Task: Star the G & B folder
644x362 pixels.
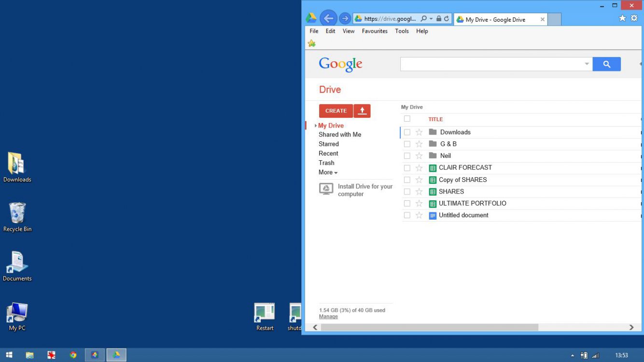Action: [419, 144]
